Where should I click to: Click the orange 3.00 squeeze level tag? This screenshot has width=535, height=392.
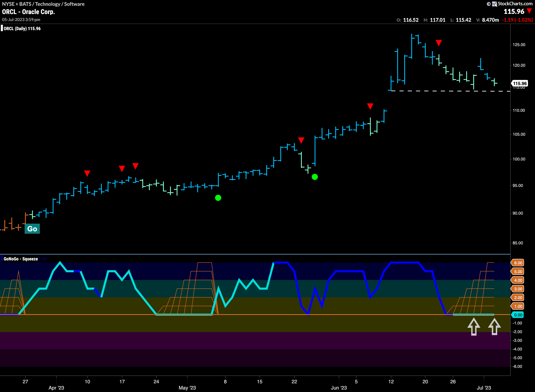(517, 289)
